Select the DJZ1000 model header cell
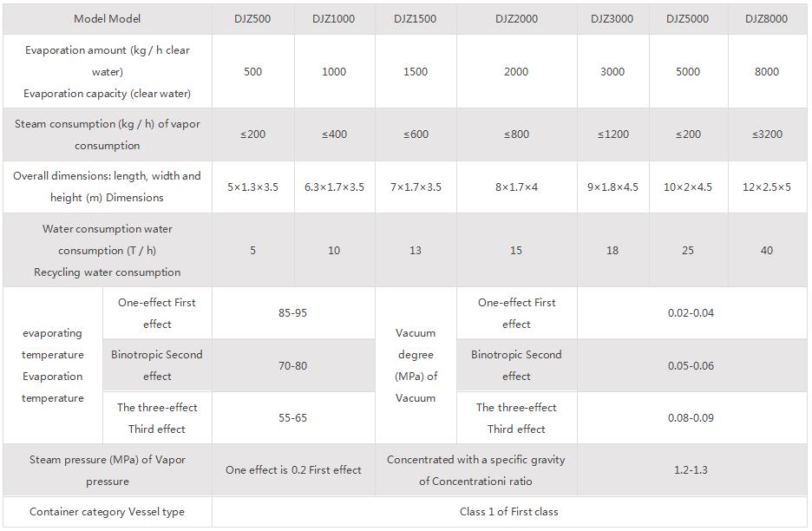Image resolution: width=812 pixels, height=531 pixels. click(x=334, y=18)
